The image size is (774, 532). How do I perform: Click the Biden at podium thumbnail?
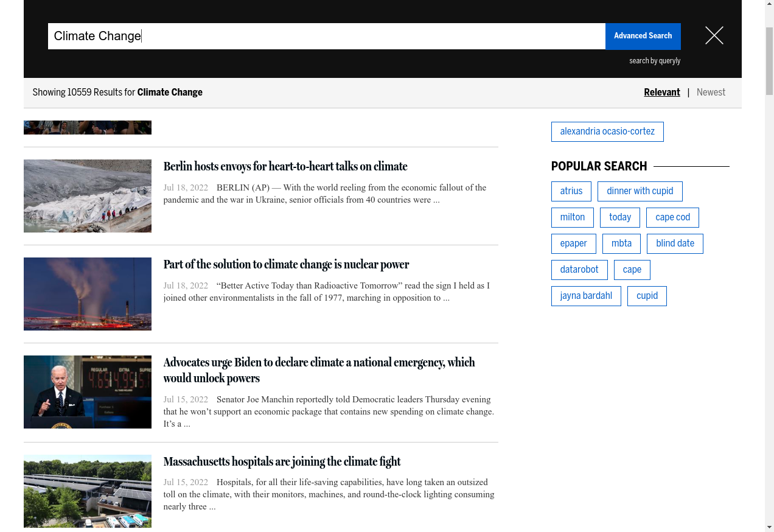[x=88, y=392]
